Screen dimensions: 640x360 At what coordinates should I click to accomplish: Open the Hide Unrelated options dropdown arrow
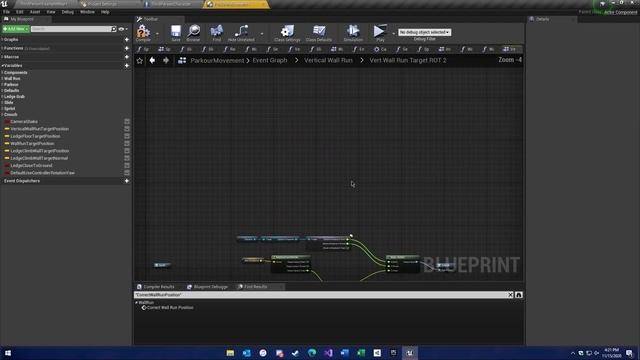coord(262,33)
